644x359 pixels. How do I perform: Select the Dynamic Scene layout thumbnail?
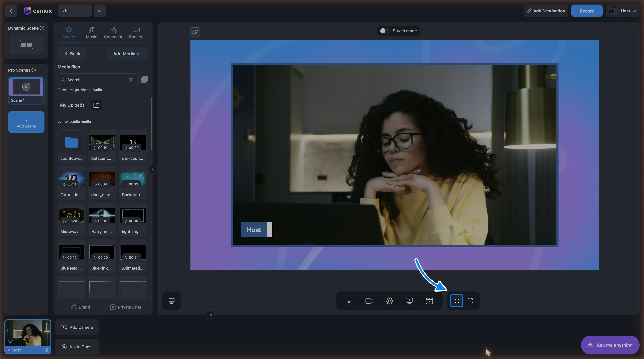click(26, 45)
